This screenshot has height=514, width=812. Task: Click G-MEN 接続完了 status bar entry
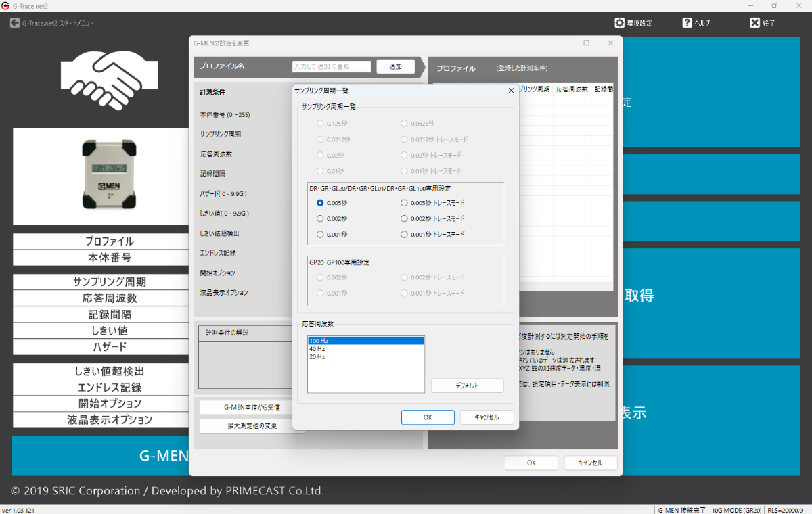pyautogui.click(x=681, y=510)
